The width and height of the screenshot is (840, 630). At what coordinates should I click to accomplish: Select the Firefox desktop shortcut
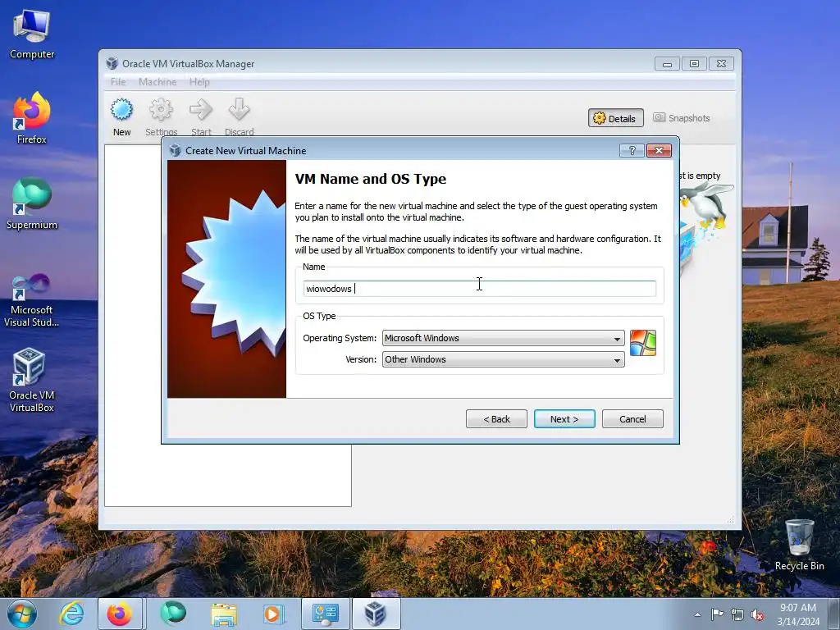[32, 119]
